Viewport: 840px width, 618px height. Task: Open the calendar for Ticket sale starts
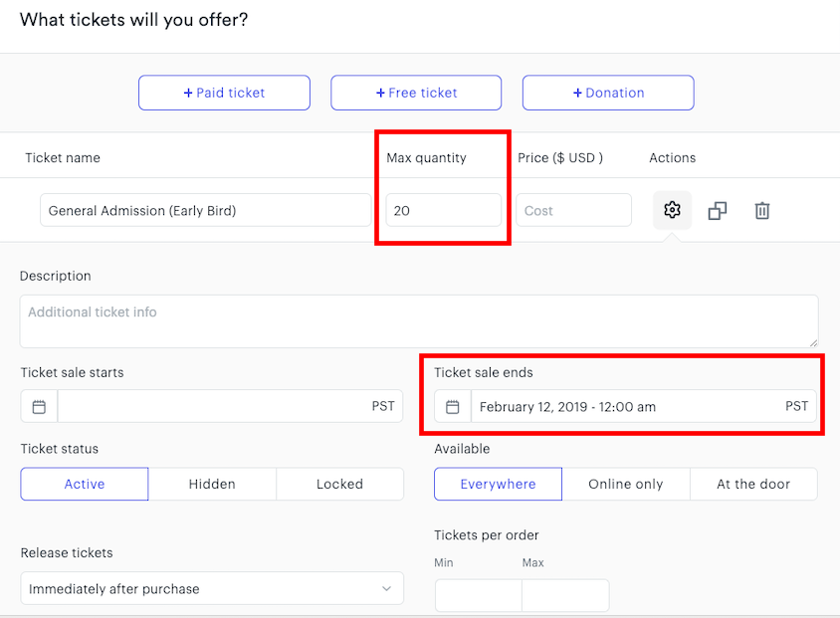[x=38, y=406]
